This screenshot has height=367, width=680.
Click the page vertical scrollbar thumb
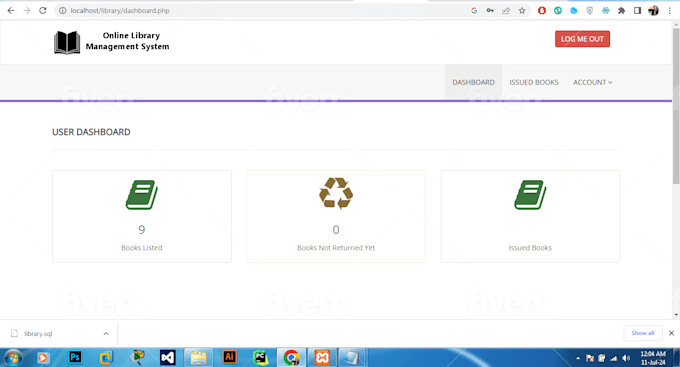tap(676, 106)
